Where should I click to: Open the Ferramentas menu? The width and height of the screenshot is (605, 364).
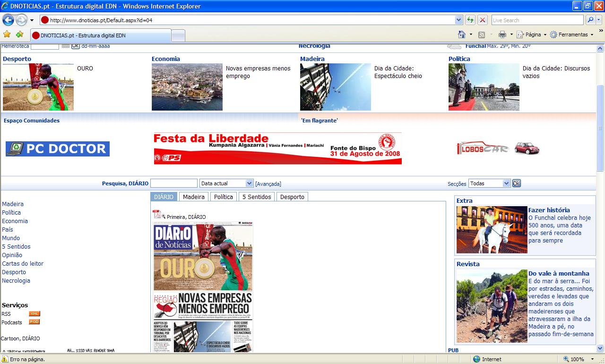[571, 35]
